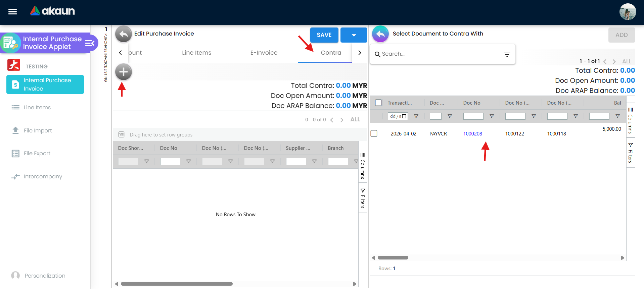Click the PAYVCR cell
This screenshot has height=289, width=644.
click(438, 133)
